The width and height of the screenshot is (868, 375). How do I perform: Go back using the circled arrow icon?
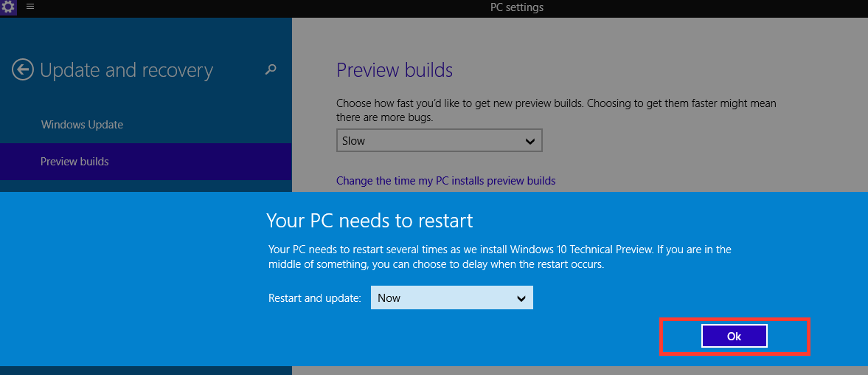(23, 70)
